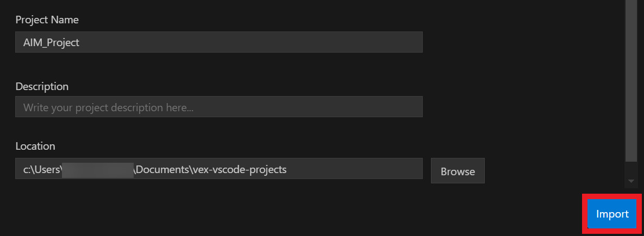Click 'Documents' in the Location path
This screenshot has width=644, height=236.
pyautogui.click(x=162, y=169)
